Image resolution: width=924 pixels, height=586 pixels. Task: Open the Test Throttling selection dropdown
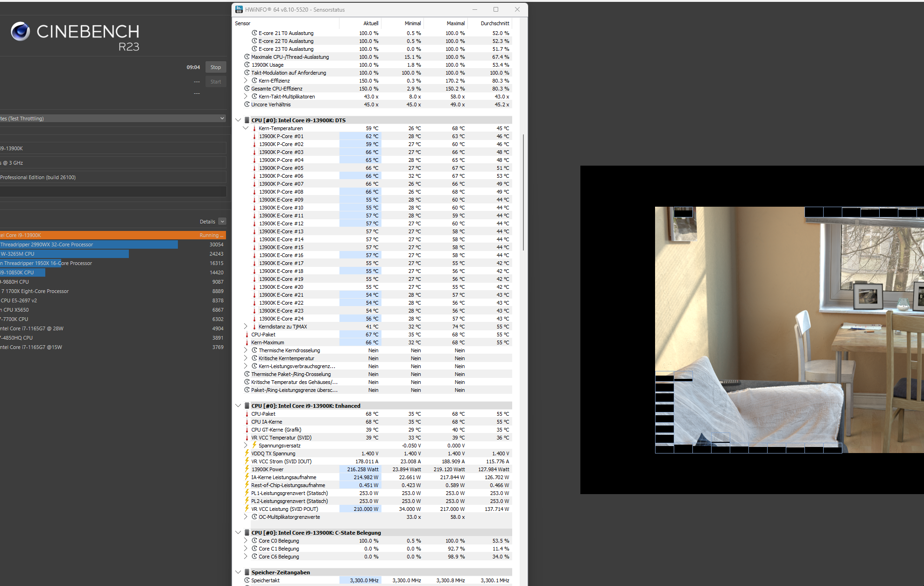pyautogui.click(x=221, y=118)
